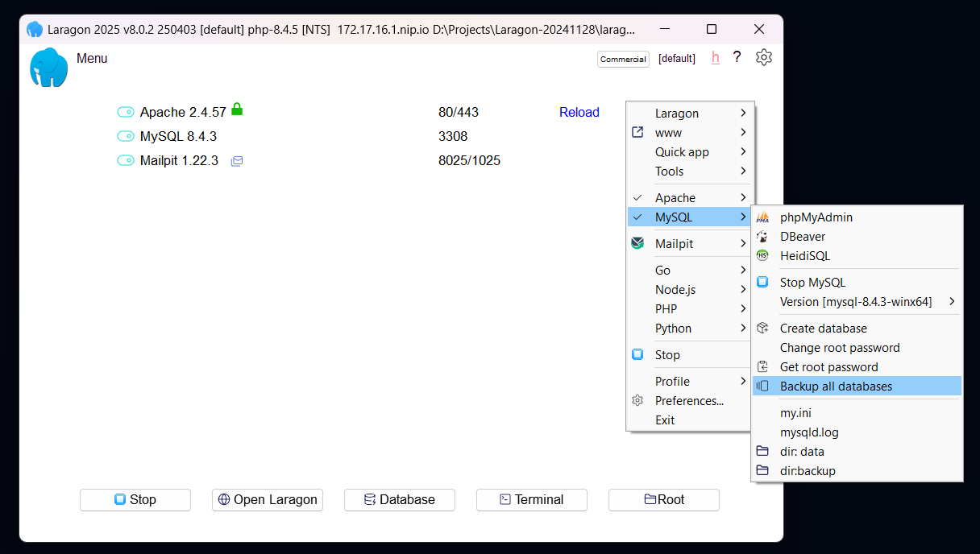
Task: Click the Mailpit envelope icon
Action: pos(237,161)
